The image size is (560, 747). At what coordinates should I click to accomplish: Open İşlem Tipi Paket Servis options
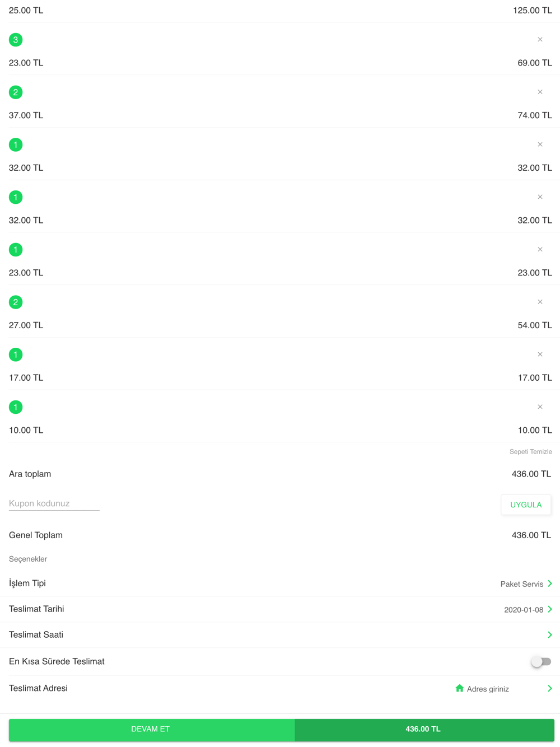[280, 583]
